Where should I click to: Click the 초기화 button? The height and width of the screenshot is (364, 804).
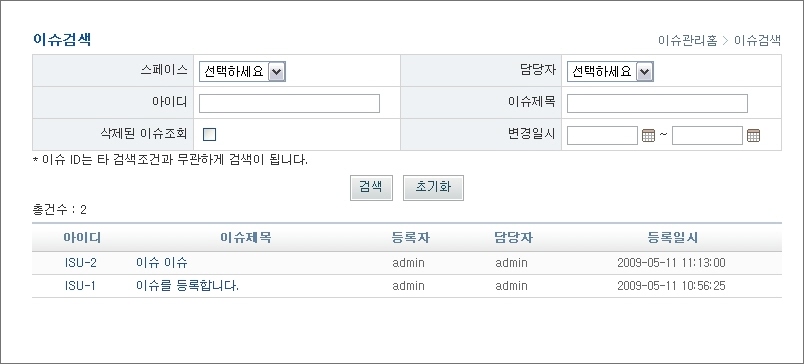click(x=433, y=188)
